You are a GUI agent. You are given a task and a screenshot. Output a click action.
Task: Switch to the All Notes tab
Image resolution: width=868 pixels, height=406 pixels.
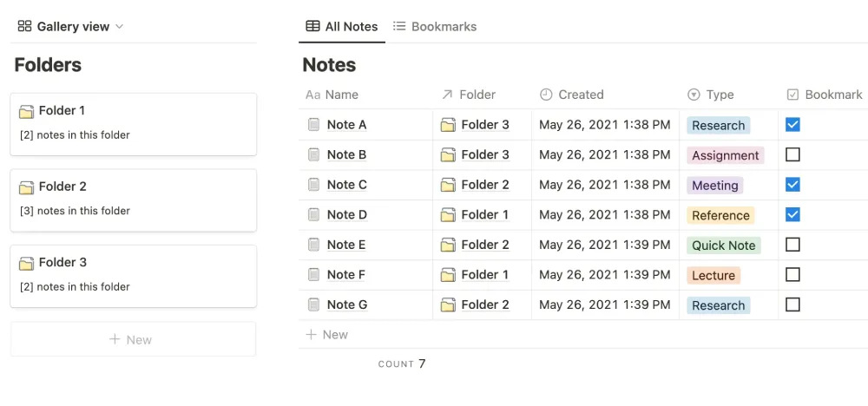click(x=342, y=27)
